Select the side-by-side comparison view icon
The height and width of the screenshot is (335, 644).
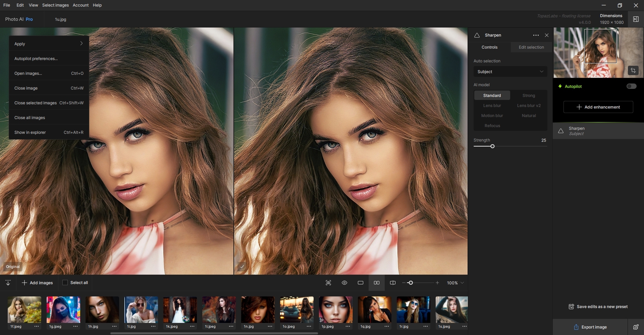377,283
